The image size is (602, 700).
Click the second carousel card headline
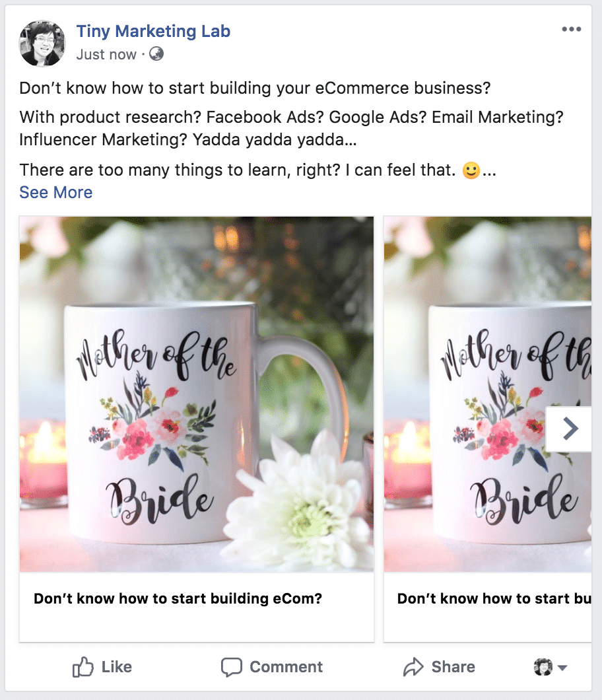494,599
